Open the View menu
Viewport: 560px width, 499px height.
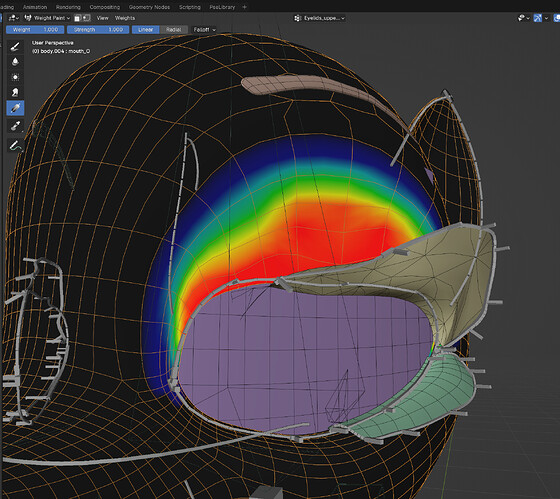coord(102,18)
